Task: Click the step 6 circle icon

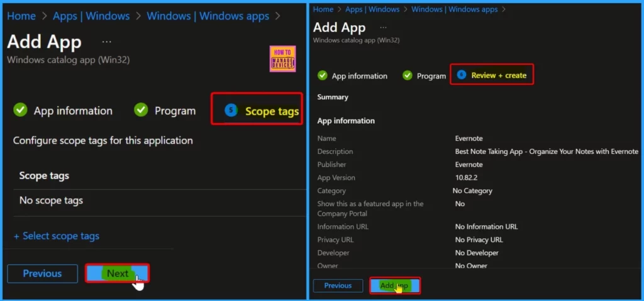Action: pos(462,75)
